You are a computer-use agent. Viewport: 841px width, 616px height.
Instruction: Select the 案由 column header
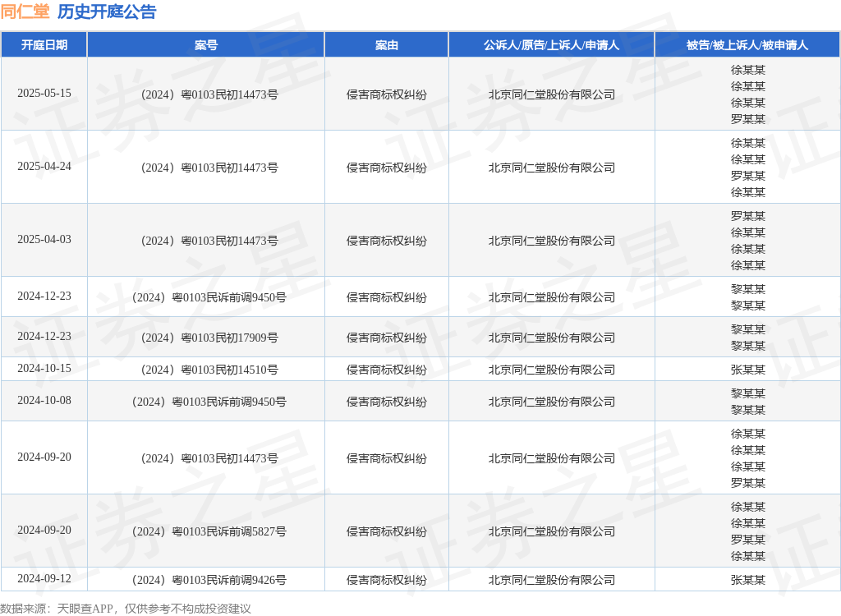387,45
